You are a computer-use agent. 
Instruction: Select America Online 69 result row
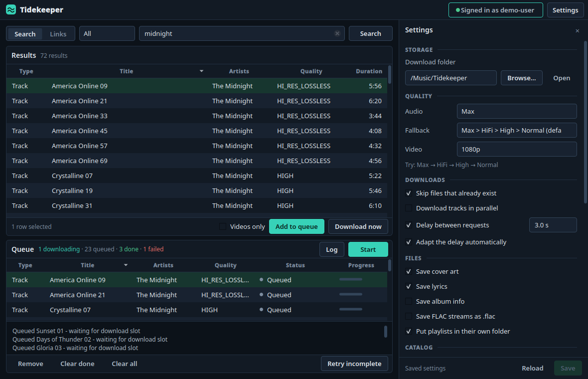[x=197, y=161]
